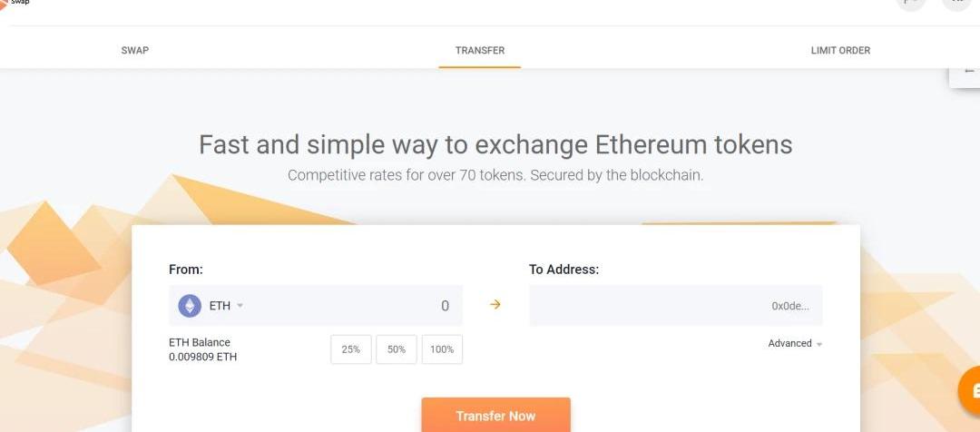Set the amount to 50% of the balance

(x=397, y=349)
